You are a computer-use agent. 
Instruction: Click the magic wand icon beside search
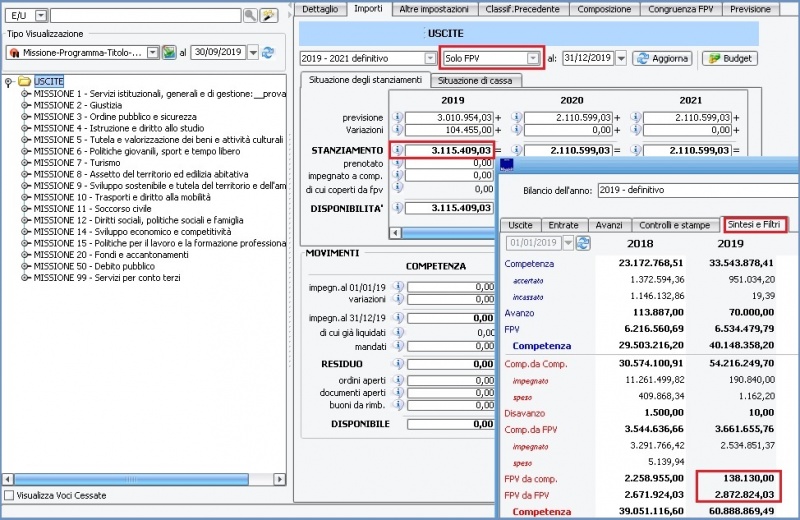click(268, 16)
